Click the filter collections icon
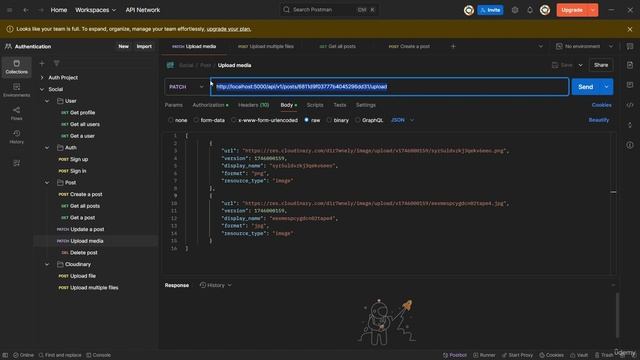 (56, 63)
